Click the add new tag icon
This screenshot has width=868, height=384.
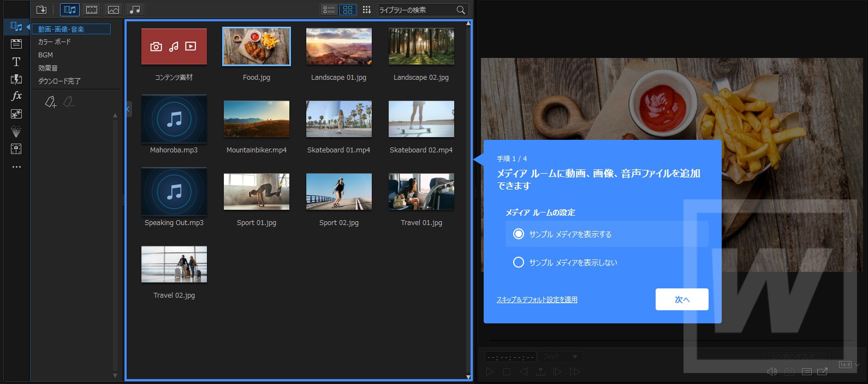pyautogui.click(x=50, y=102)
